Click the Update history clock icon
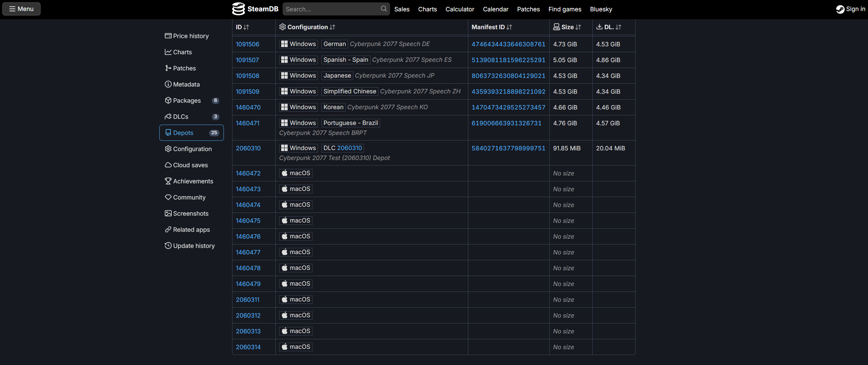Image resolution: width=868 pixels, height=365 pixels. tap(168, 246)
